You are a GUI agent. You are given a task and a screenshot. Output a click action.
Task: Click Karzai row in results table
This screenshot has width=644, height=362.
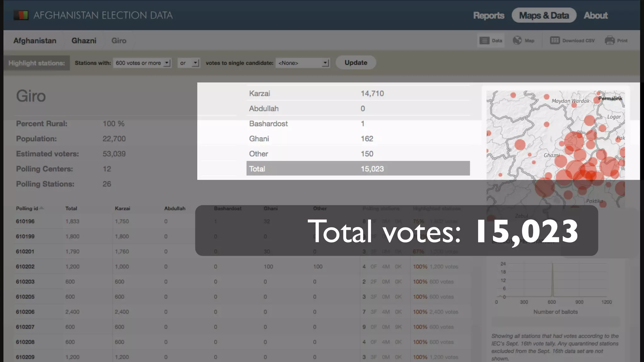point(358,93)
